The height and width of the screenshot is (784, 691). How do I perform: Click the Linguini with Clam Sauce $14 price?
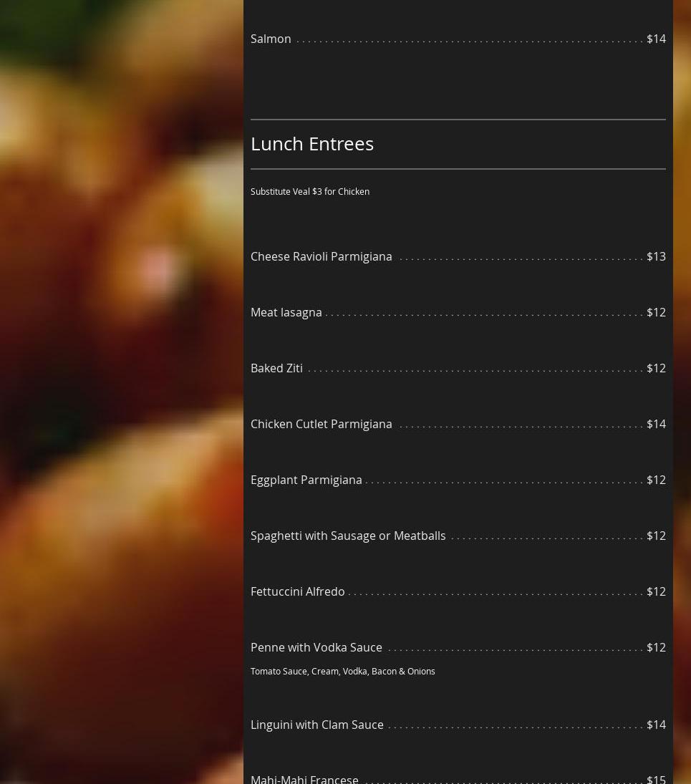(656, 725)
